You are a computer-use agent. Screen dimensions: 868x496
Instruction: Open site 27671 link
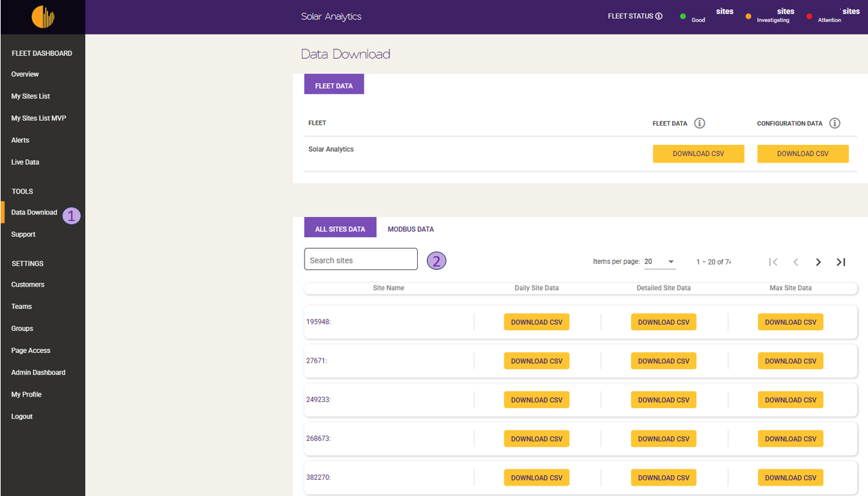click(316, 361)
